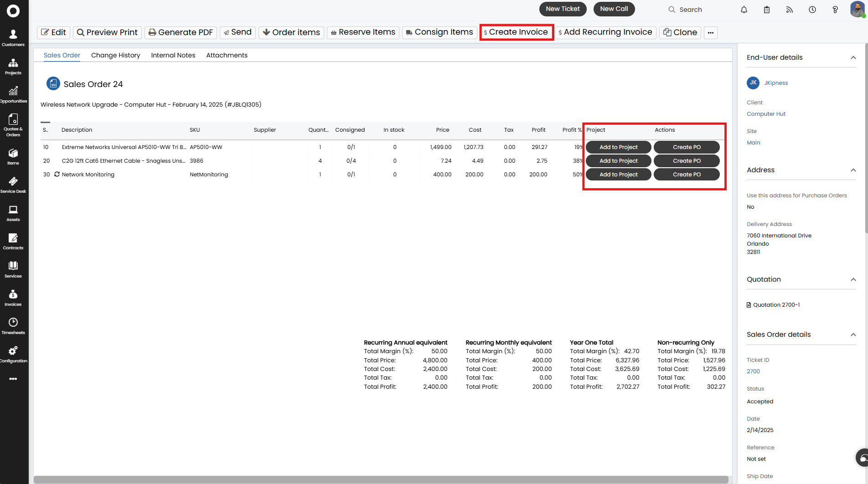Open Timesheets from the sidebar

coord(13,326)
